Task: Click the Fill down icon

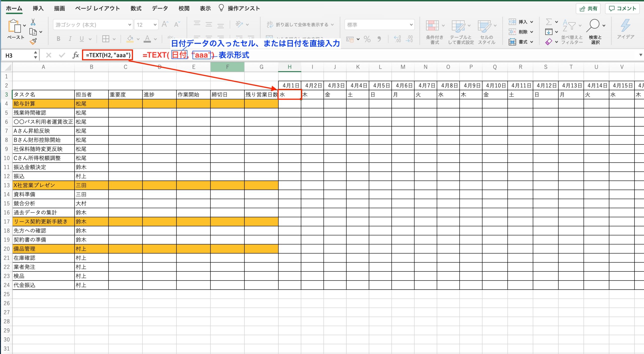Action: tap(549, 32)
